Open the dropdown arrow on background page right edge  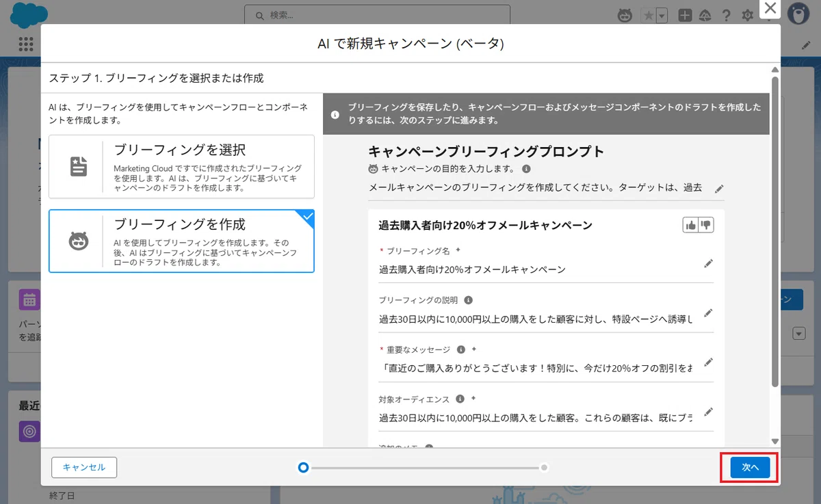pyautogui.click(x=798, y=333)
